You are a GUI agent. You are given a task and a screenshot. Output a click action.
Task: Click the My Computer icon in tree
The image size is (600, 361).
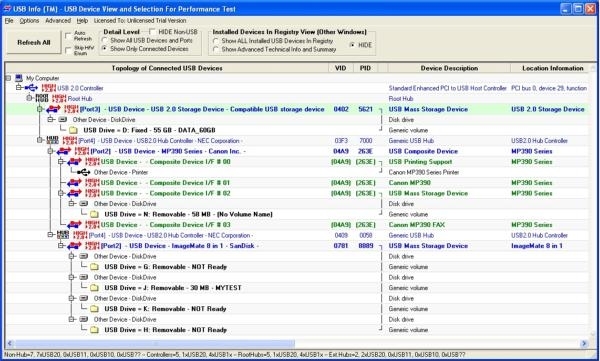(x=19, y=78)
